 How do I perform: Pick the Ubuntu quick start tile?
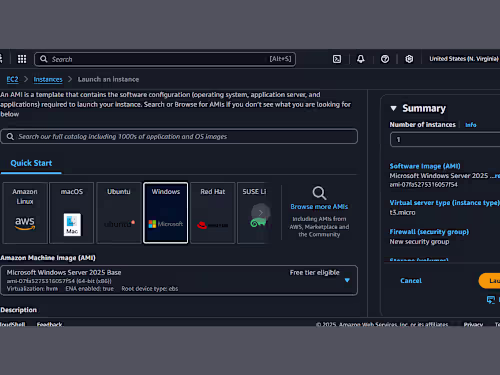coord(119,213)
